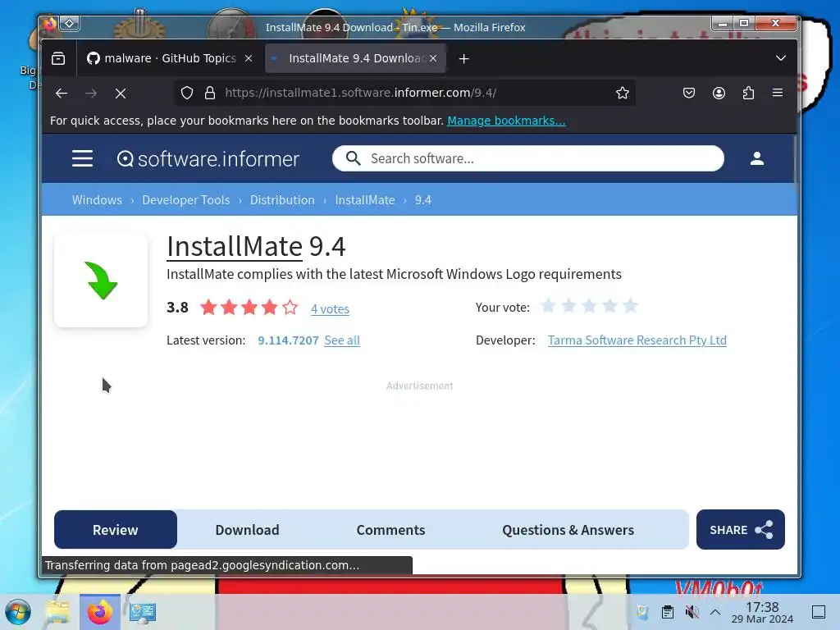Rate three stars in Your vote
Image resolution: width=840 pixels, height=630 pixels.
click(x=589, y=306)
